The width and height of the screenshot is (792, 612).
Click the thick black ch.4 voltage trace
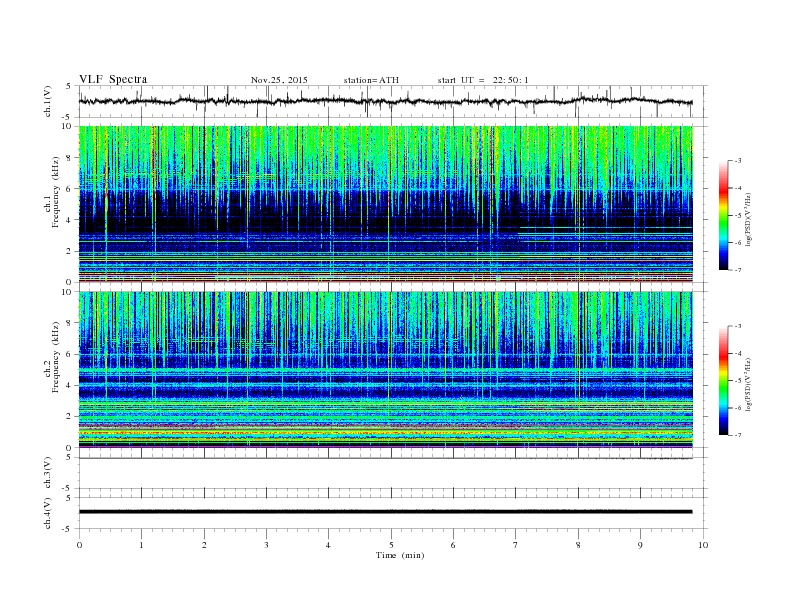385,512
